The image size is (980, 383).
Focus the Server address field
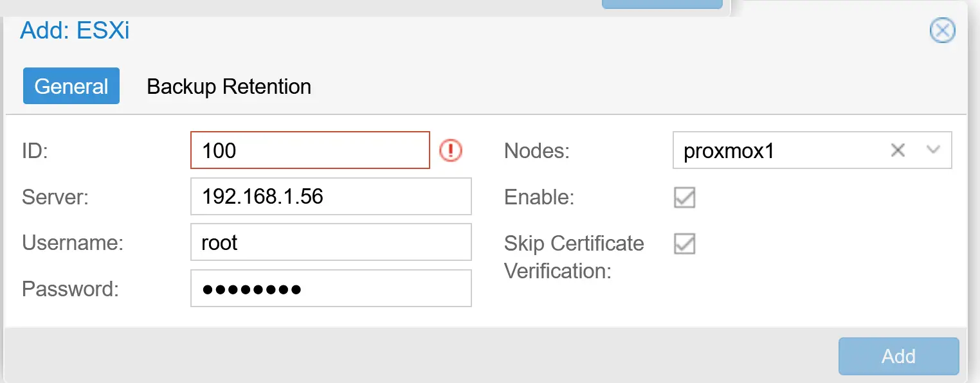click(x=331, y=197)
